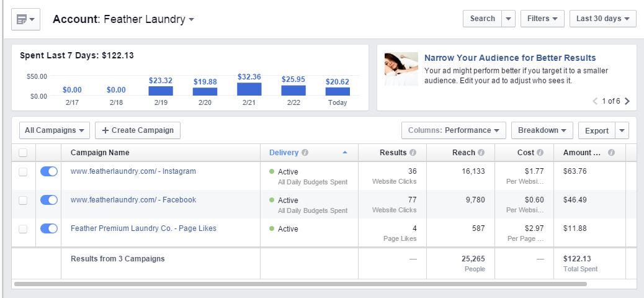Click the Export button
644x298 pixels.
point(597,130)
